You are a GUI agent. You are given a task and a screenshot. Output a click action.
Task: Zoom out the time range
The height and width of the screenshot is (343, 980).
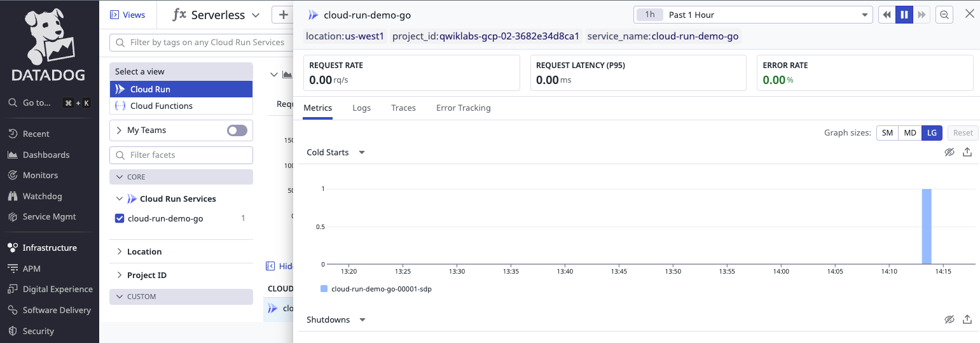[x=944, y=15]
